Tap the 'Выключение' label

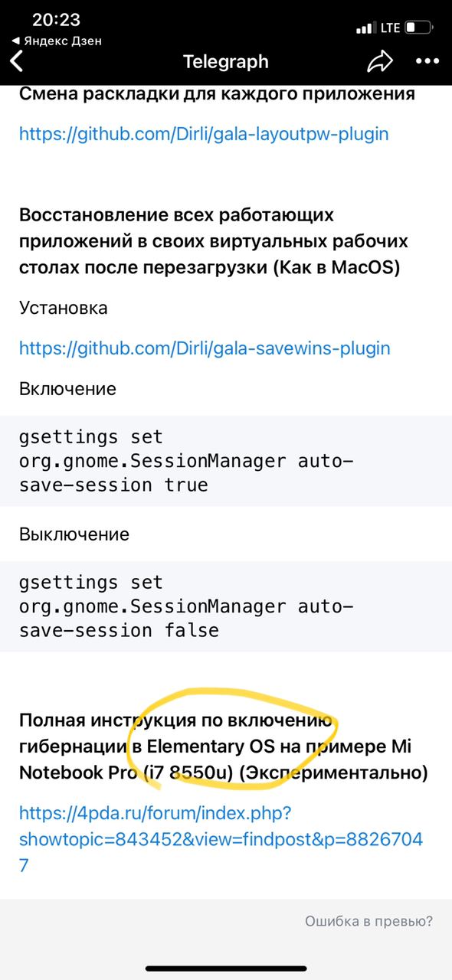[74, 534]
